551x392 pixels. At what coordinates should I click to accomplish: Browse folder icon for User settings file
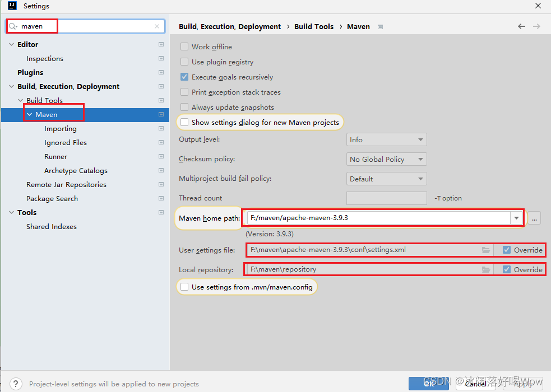(x=486, y=250)
